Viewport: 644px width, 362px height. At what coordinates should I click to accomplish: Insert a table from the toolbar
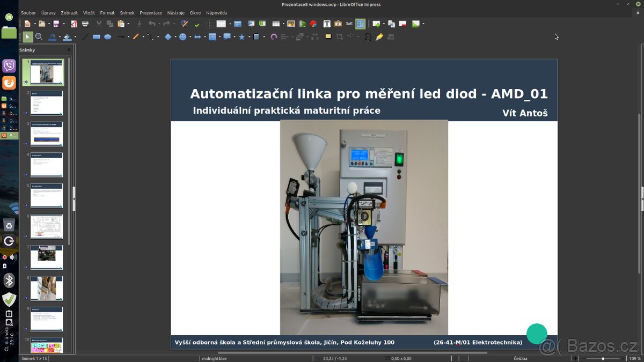pyautogui.click(x=276, y=24)
